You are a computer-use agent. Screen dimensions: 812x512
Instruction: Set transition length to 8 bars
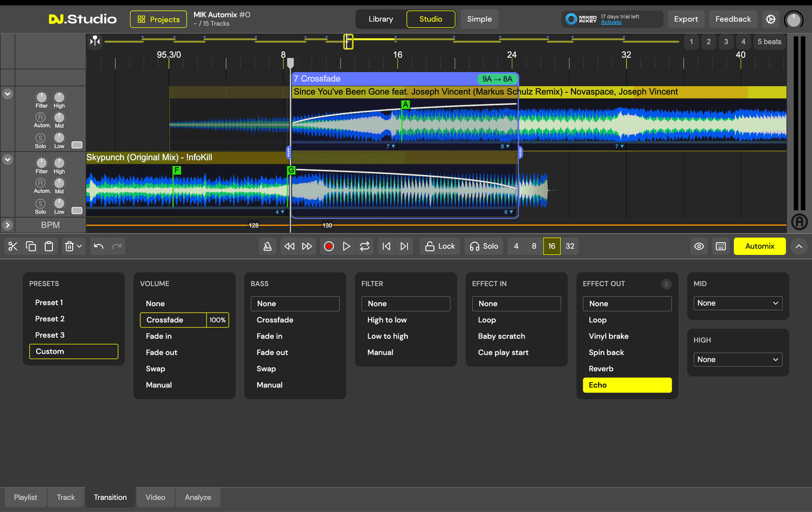[x=534, y=246]
